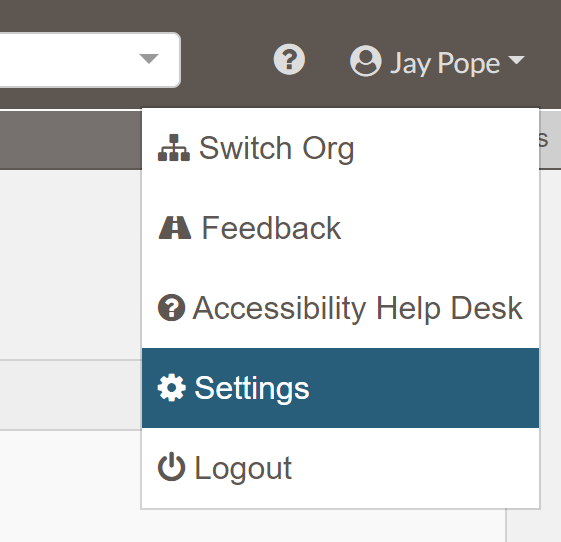Open Accessibility Help Desk from the menu
The image size is (561, 542).
[340, 308]
